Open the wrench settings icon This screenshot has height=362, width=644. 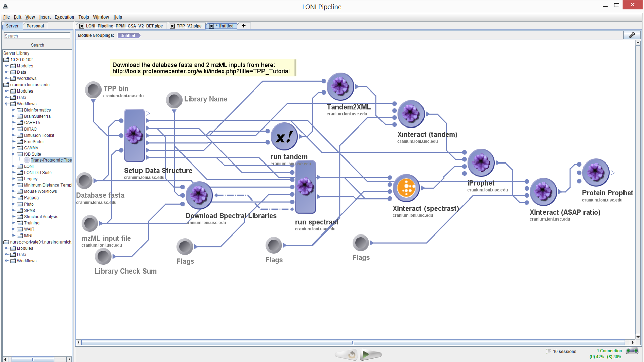click(x=632, y=35)
